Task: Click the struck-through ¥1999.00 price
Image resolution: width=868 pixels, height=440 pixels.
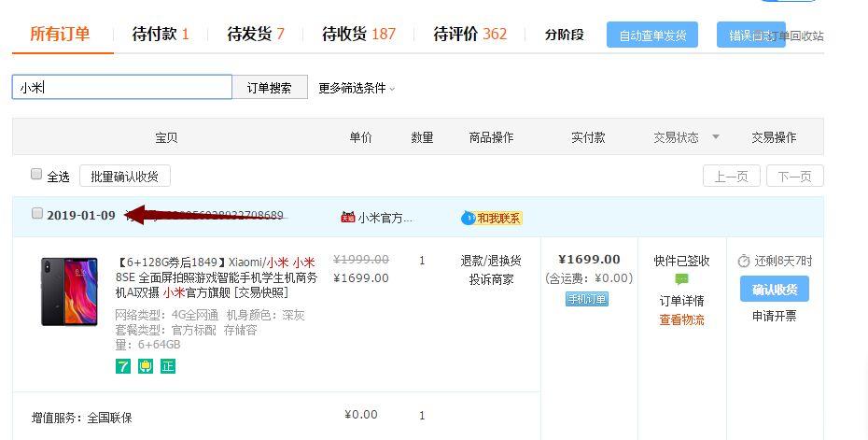Action: pos(361,260)
